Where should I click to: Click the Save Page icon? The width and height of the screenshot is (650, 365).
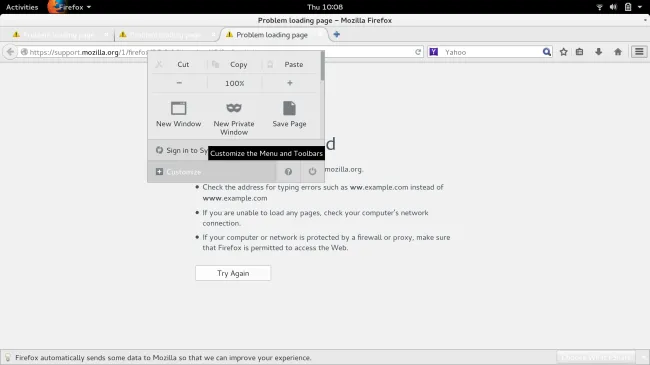click(289, 108)
